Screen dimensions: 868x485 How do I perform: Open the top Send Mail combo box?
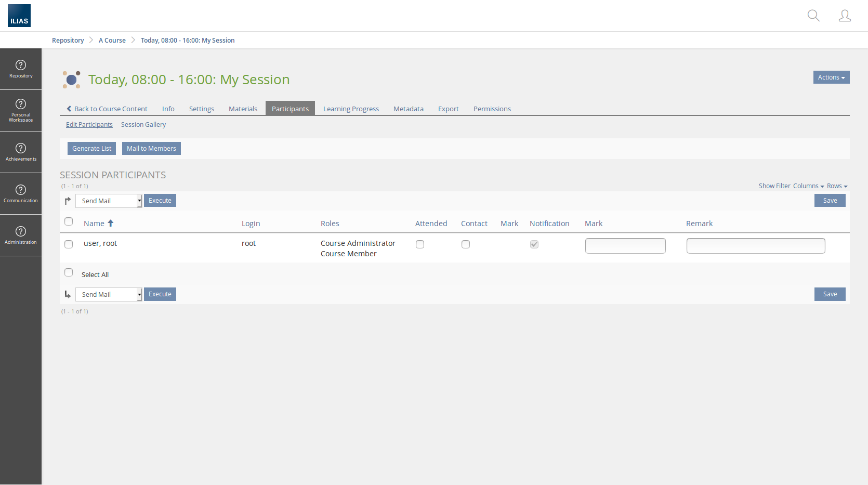pyautogui.click(x=109, y=201)
